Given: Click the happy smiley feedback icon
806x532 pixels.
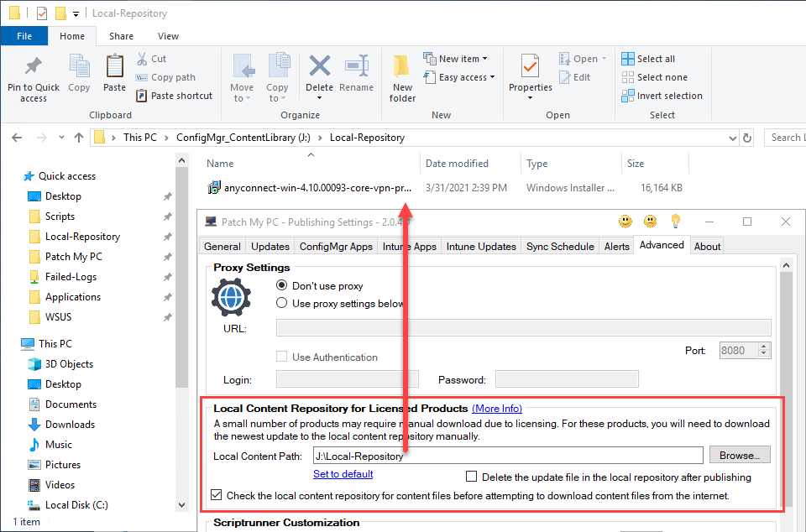Looking at the screenshot, I should [625, 222].
